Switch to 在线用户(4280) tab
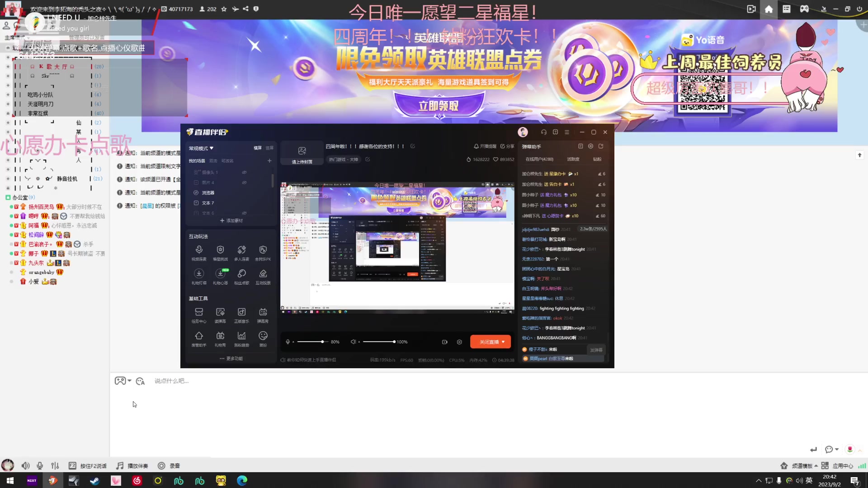The image size is (868, 488). [539, 159]
